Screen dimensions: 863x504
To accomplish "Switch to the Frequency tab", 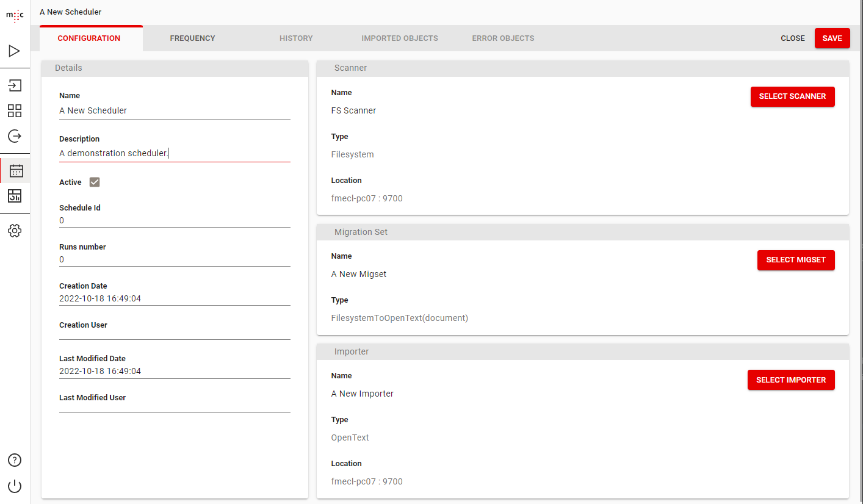I will pos(192,38).
